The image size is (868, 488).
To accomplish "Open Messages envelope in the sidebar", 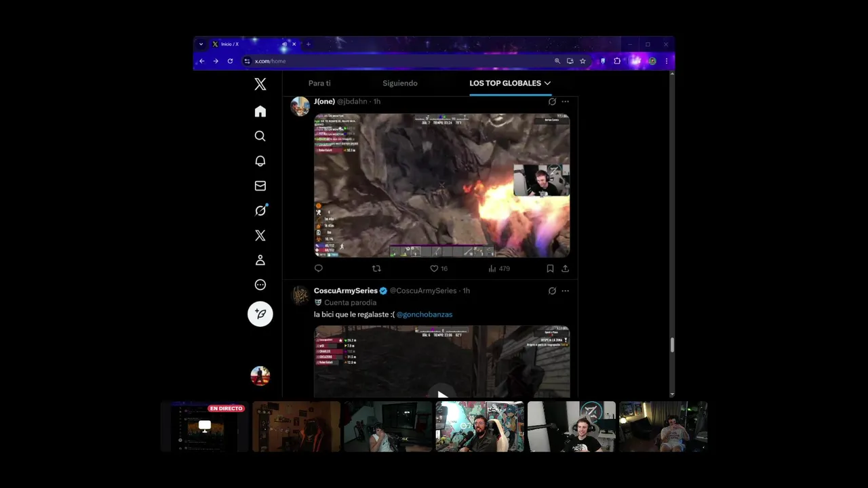I will point(260,186).
